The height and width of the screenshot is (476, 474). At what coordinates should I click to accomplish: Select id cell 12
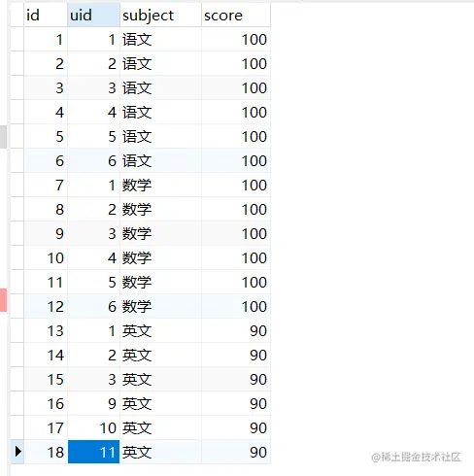[x=46, y=306]
